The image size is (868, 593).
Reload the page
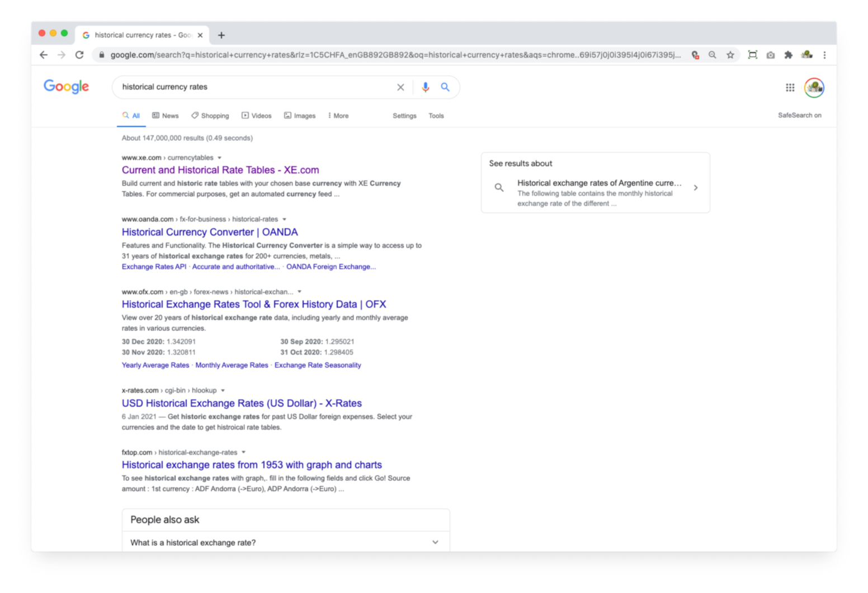(x=79, y=55)
